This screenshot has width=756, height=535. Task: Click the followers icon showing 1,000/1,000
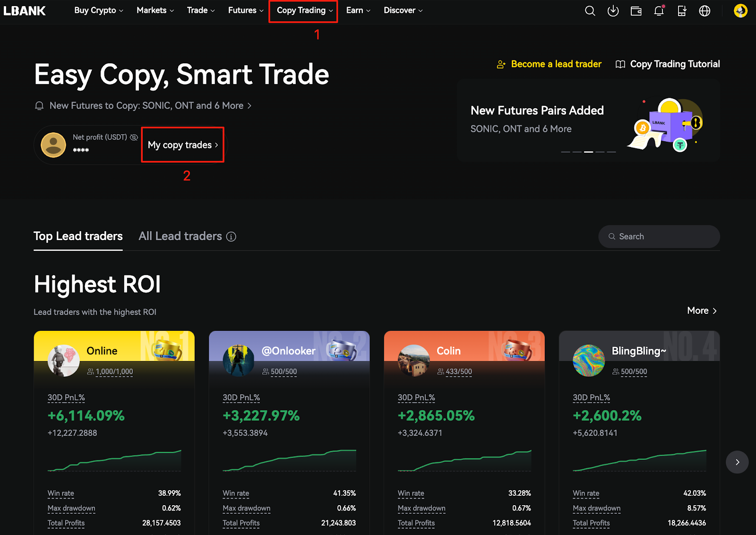point(90,372)
